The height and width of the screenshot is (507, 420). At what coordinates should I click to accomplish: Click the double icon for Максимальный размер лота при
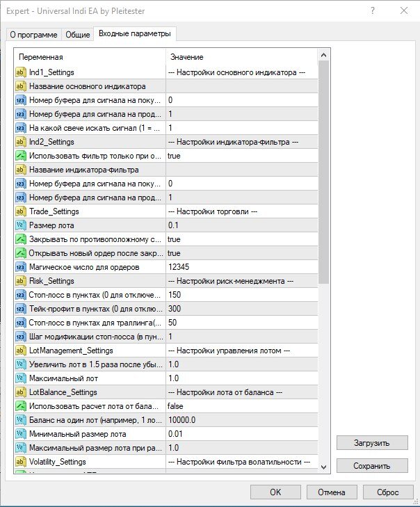point(20,447)
